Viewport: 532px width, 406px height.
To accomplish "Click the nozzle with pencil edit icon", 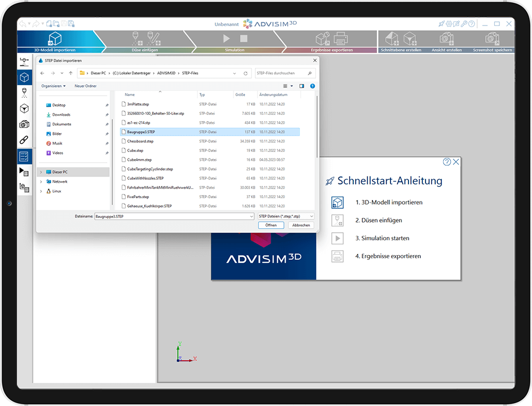I will point(154,39).
